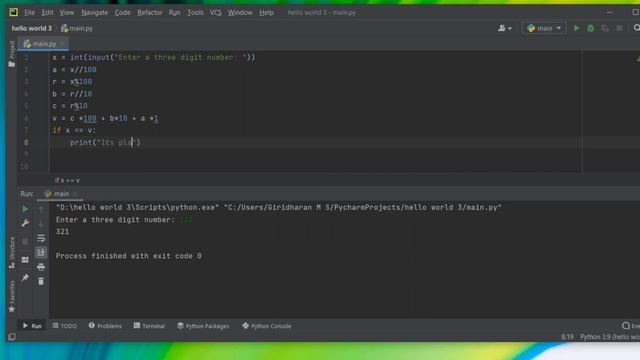Clear console with the trash icon
Screen dimensions: 640x360
(x=41, y=281)
